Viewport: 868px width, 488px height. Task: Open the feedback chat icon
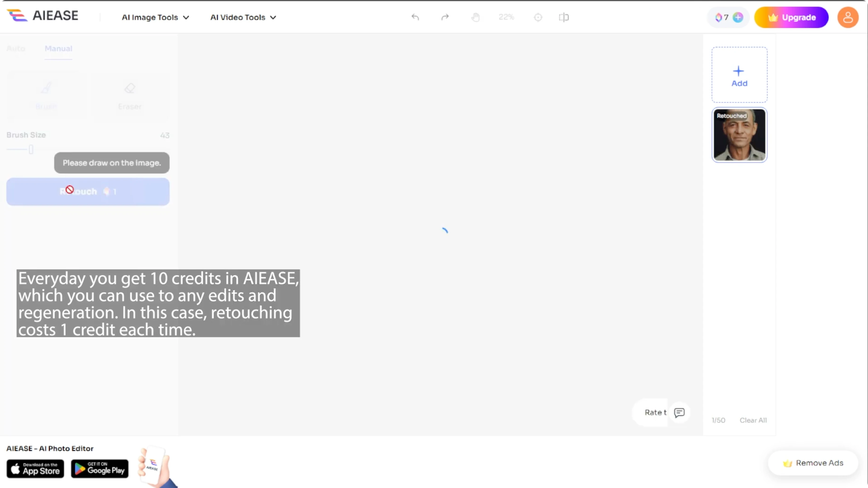tap(679, 413)
